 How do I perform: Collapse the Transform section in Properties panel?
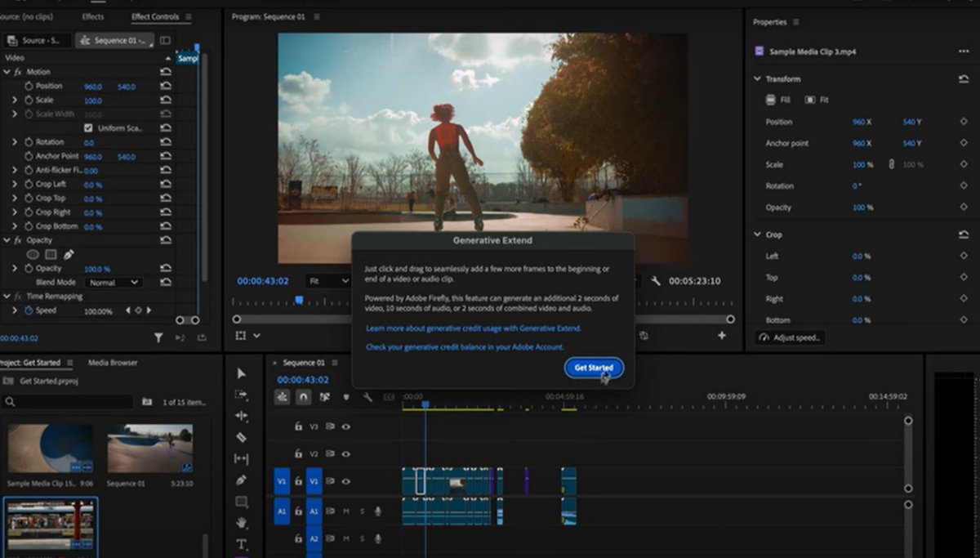758,78
